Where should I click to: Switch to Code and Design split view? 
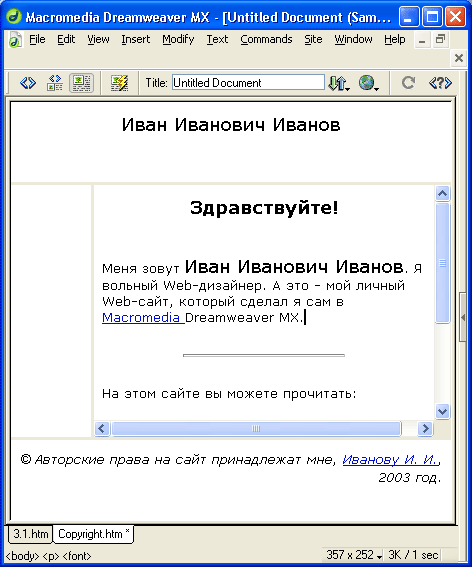[55, 83]
